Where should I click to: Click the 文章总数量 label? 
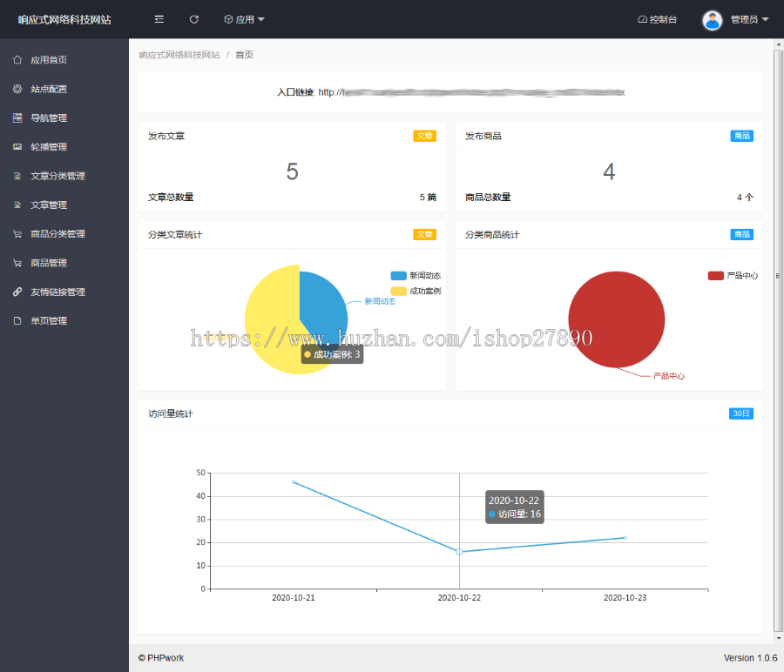pos(171,198)
